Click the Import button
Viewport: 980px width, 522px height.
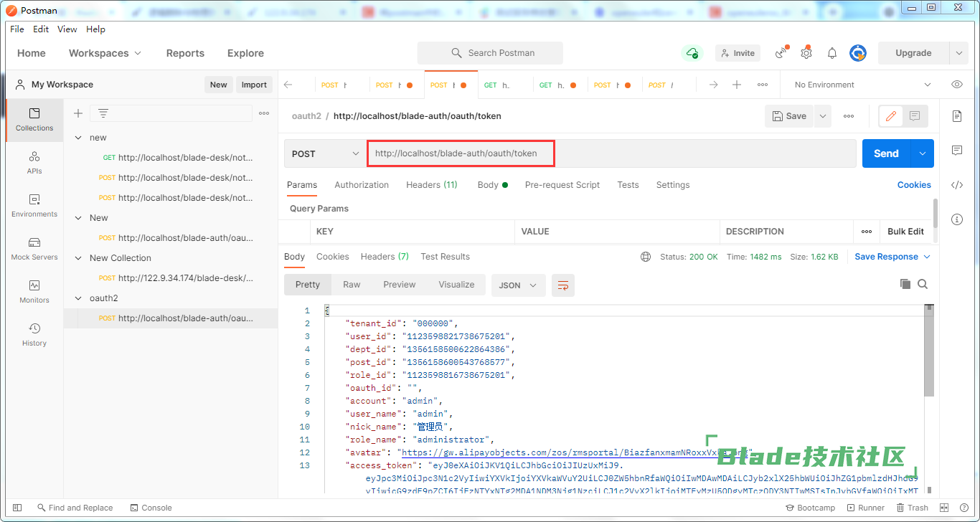[254, 85]
